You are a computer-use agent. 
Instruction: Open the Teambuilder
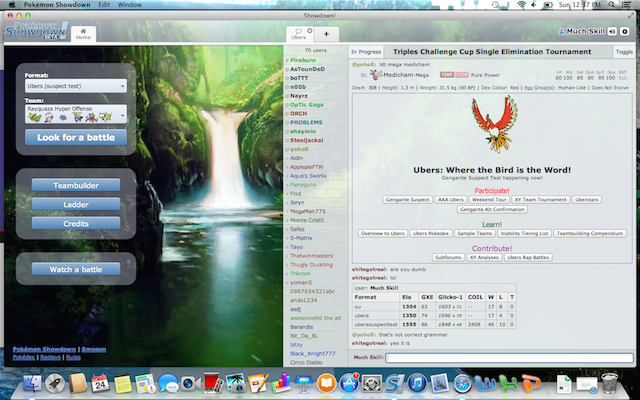pos(76,185)
